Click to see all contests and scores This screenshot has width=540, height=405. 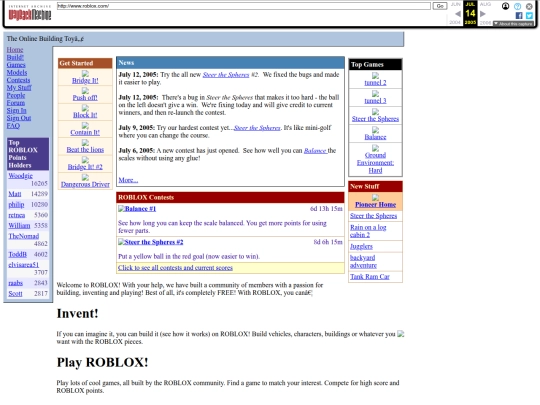[175, 268]
